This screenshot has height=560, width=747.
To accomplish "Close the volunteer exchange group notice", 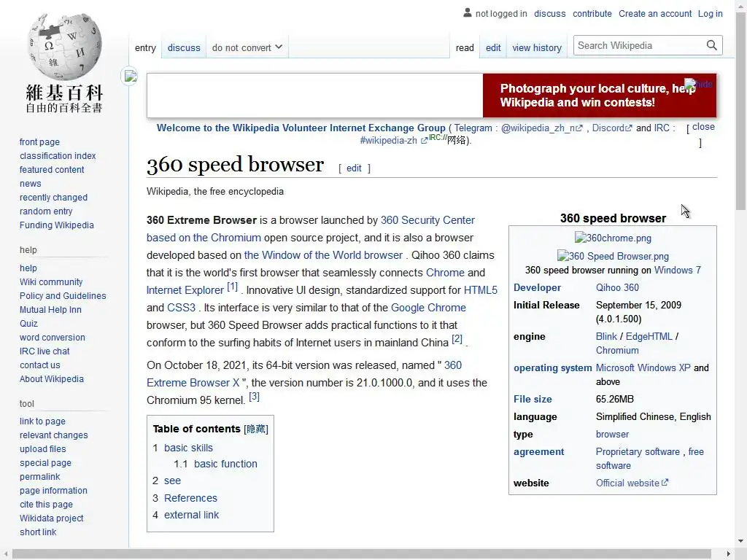I will click(x=703, y=127).
